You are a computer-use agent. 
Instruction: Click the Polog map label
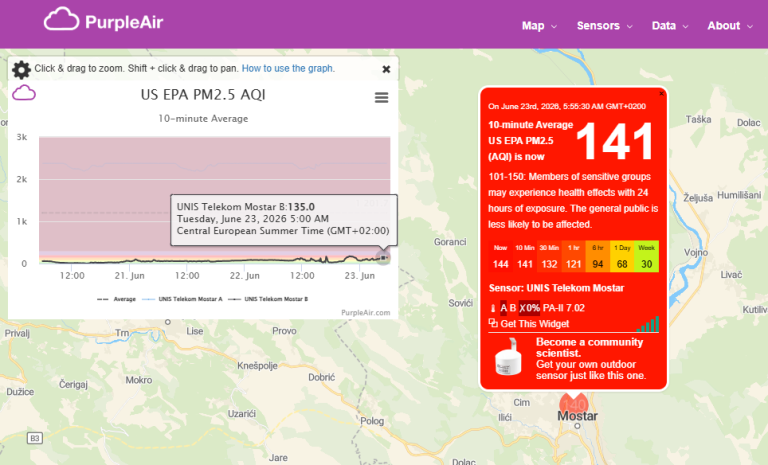[372, 421]
